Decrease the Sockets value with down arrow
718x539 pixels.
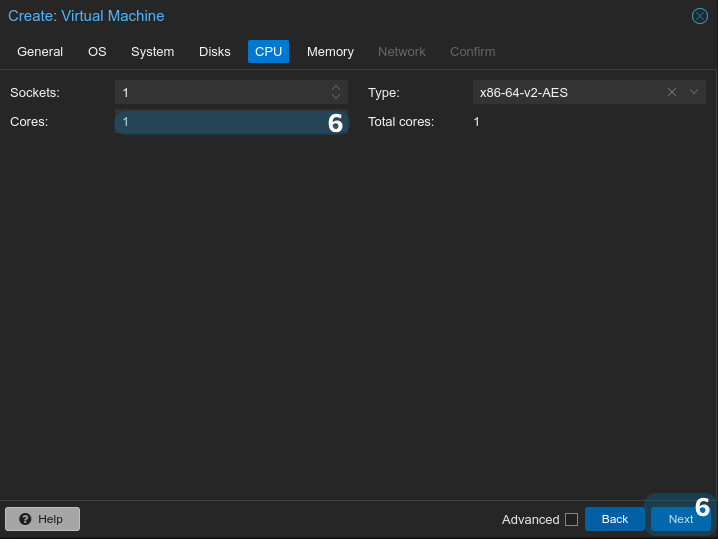[x=336, y=97]
